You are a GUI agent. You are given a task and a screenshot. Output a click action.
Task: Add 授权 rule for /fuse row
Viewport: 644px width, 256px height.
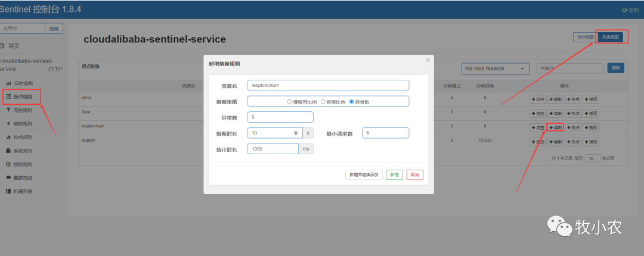click(x=590, y=113)
